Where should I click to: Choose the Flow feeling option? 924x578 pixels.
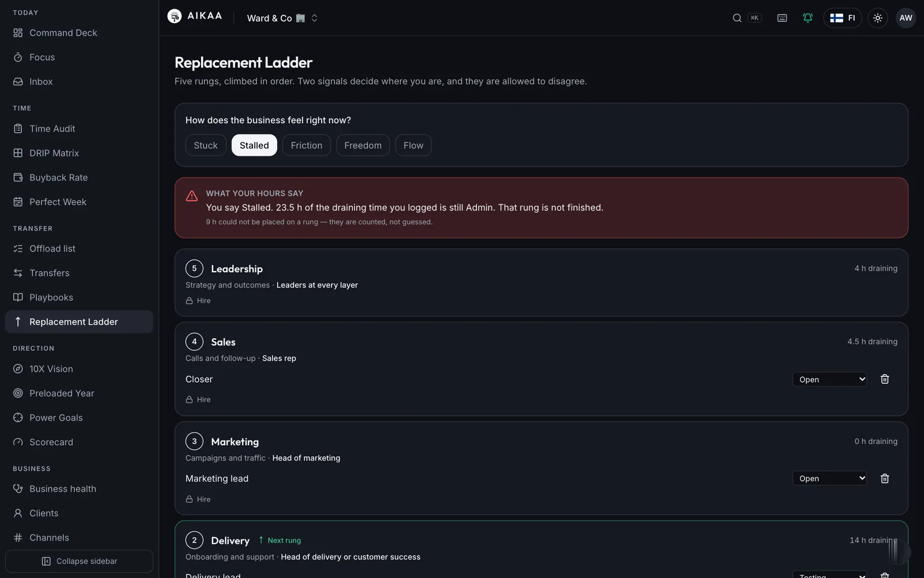[413, 145]
